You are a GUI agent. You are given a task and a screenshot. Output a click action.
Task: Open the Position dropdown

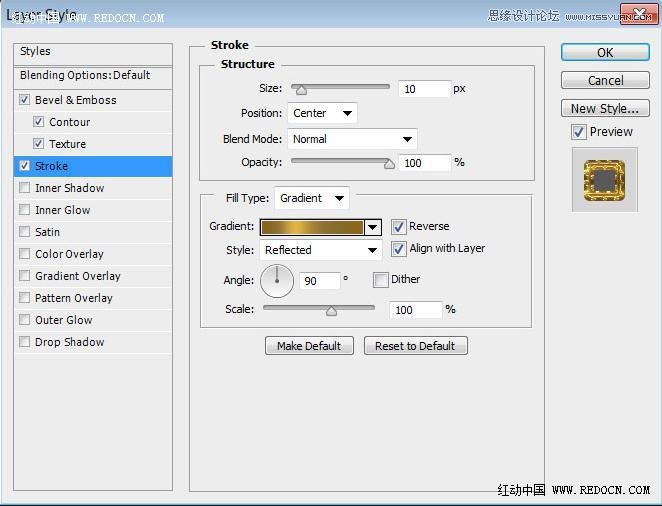[322, 114]
